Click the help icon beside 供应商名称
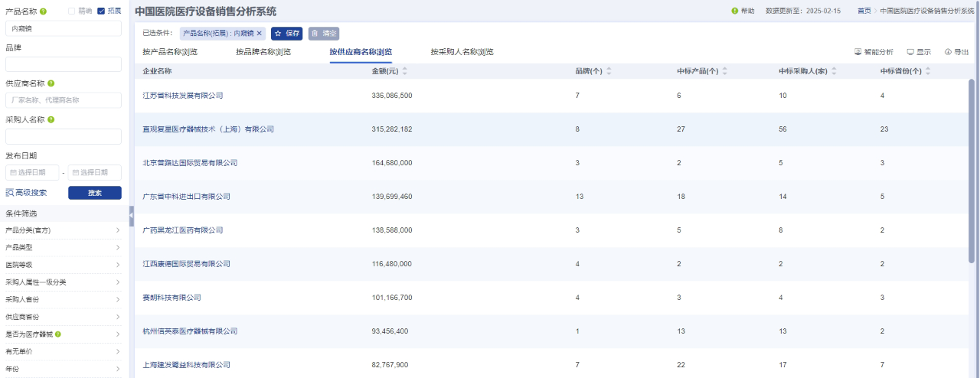The image size is (980, 378). [51, 83]
